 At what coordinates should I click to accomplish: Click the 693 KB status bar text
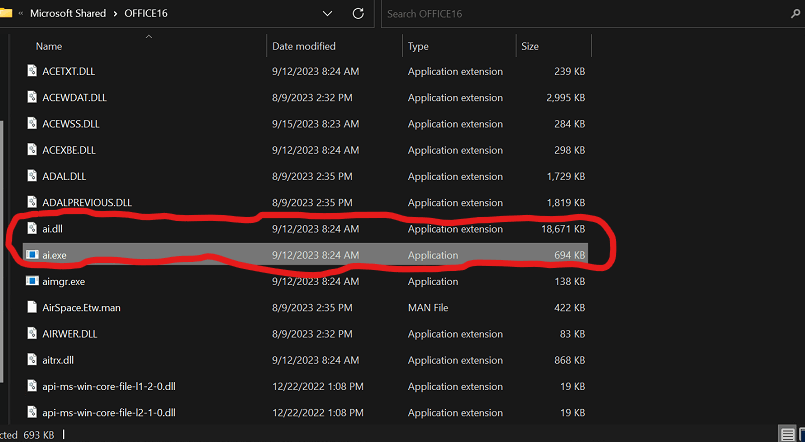coord(39,435)
